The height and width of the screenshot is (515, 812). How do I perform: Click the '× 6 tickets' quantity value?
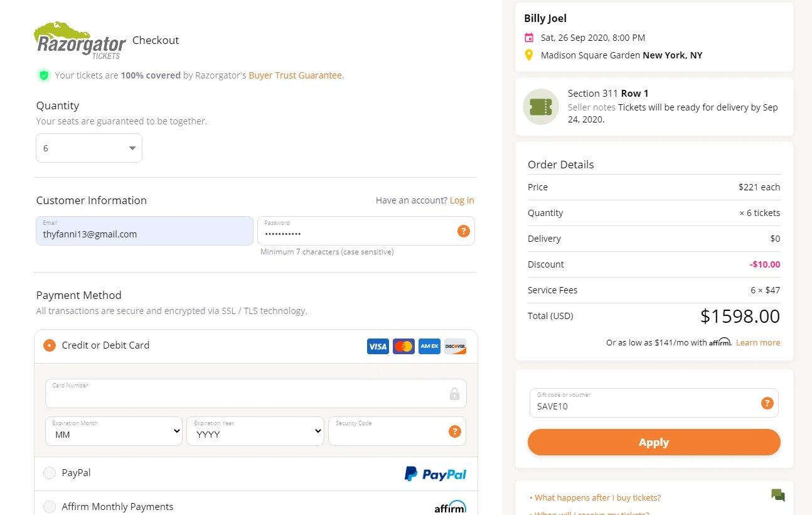pyautogui.click(x=760, y=213)
